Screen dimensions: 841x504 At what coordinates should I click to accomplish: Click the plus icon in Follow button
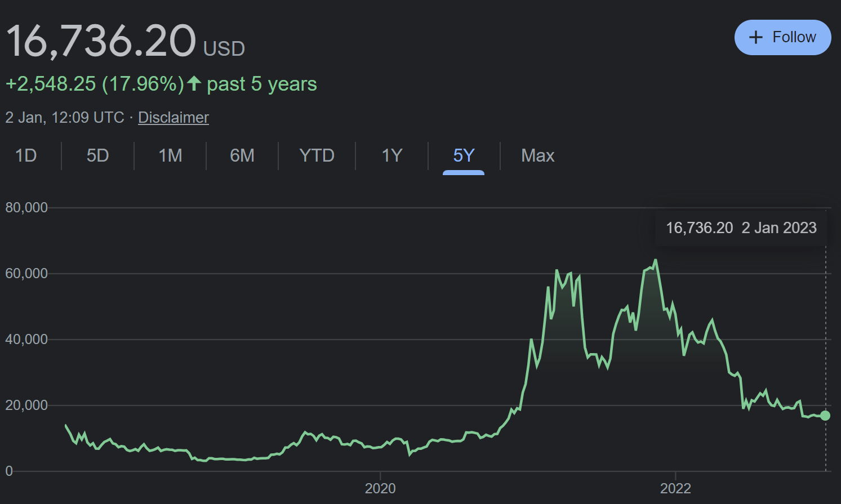(x=755, y=37)
